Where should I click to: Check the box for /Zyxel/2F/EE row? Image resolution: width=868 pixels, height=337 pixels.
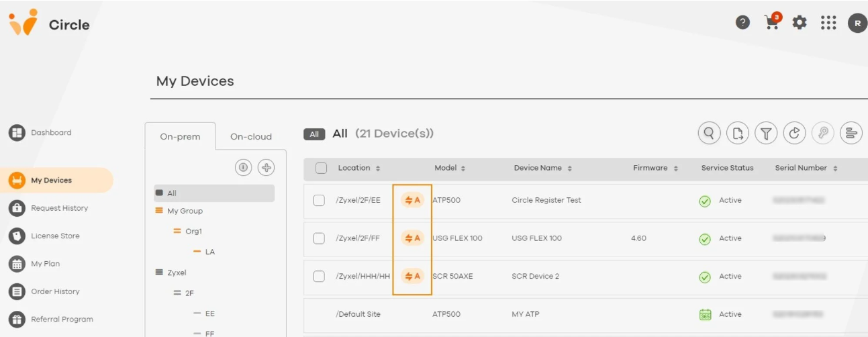319,200
